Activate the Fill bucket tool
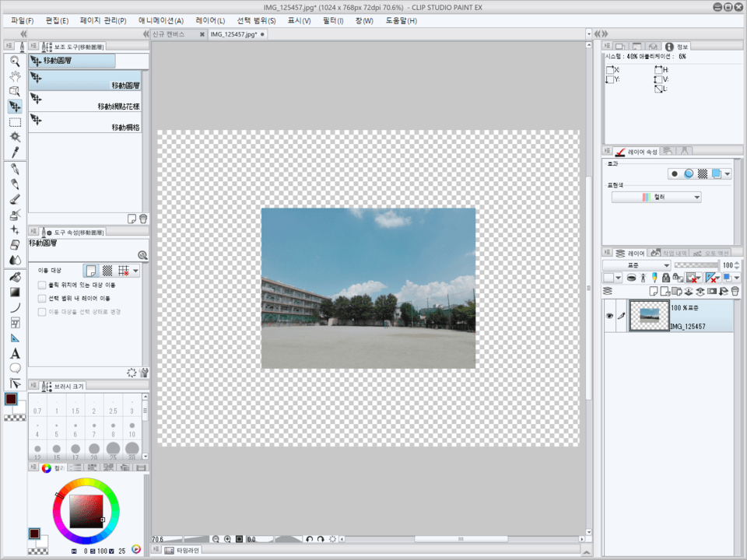 coord(15,277)
